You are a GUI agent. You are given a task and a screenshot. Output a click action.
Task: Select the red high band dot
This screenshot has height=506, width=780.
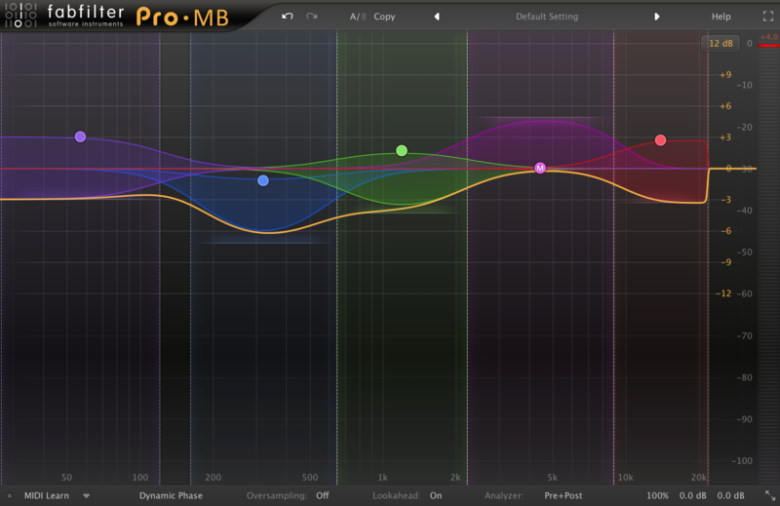click(x=660, y=140)
